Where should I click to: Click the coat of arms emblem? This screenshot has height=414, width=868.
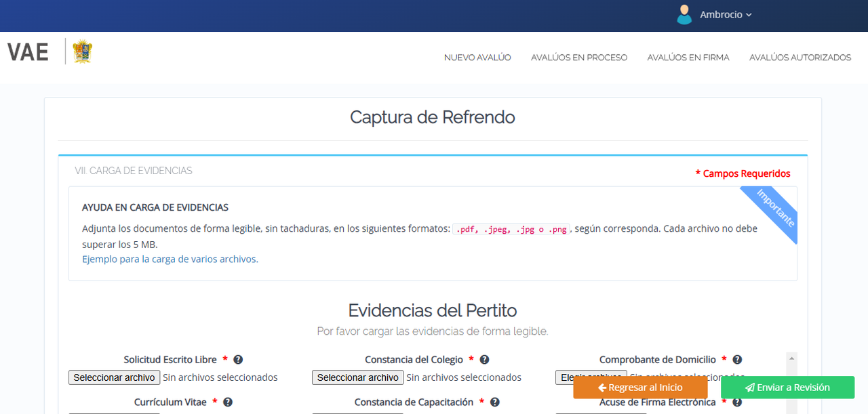coord(83,51)
